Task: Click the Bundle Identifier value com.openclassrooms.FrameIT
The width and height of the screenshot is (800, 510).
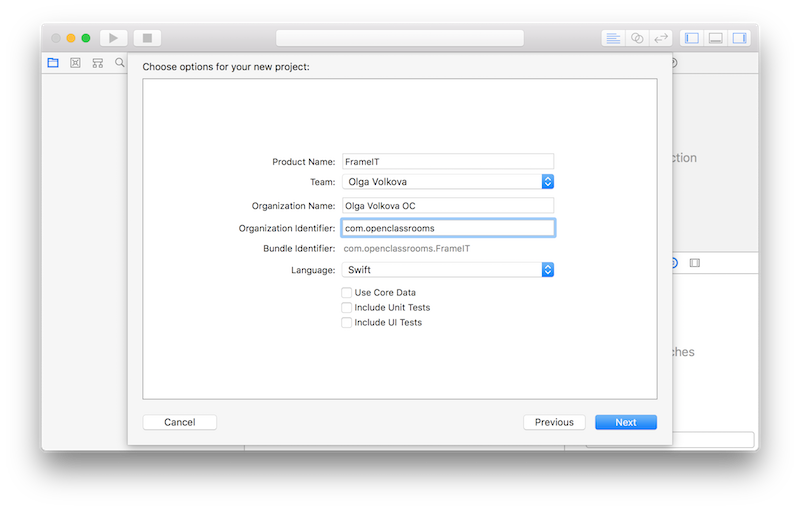Action: coord(407,248)
